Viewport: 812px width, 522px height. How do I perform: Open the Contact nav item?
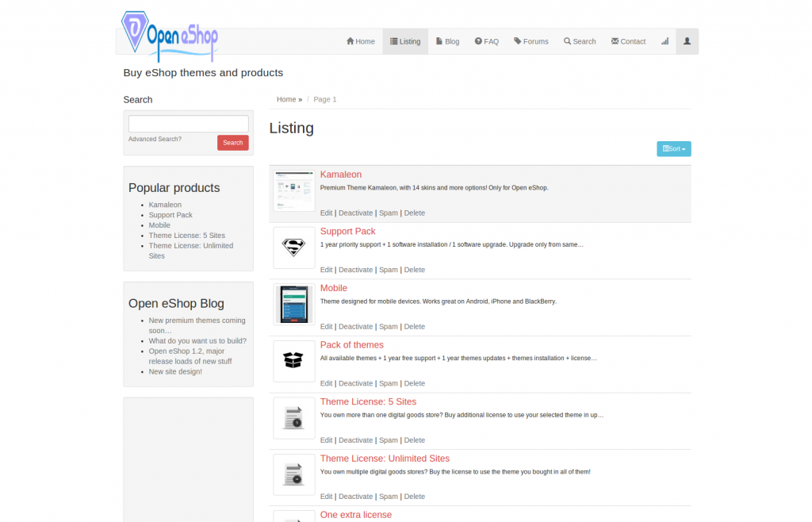point(628,41)
